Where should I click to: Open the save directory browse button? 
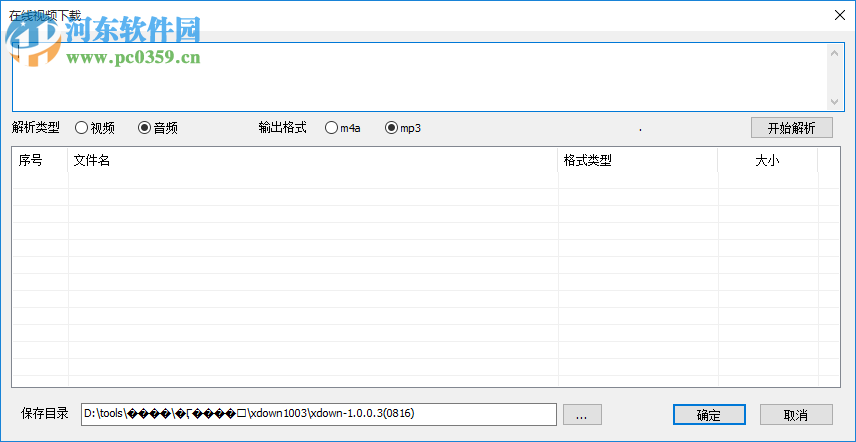[582, 415]
